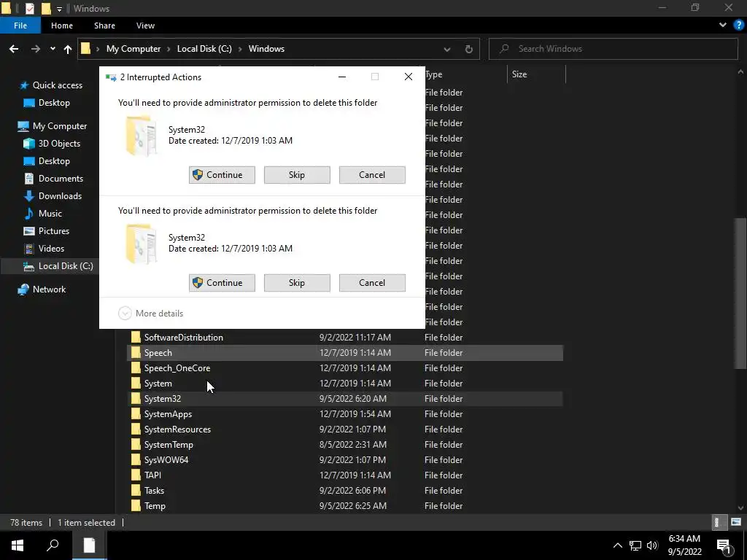Open taskbar clock showing 6:34 AM
747x560 pixels.
click(x=684, y=545)
